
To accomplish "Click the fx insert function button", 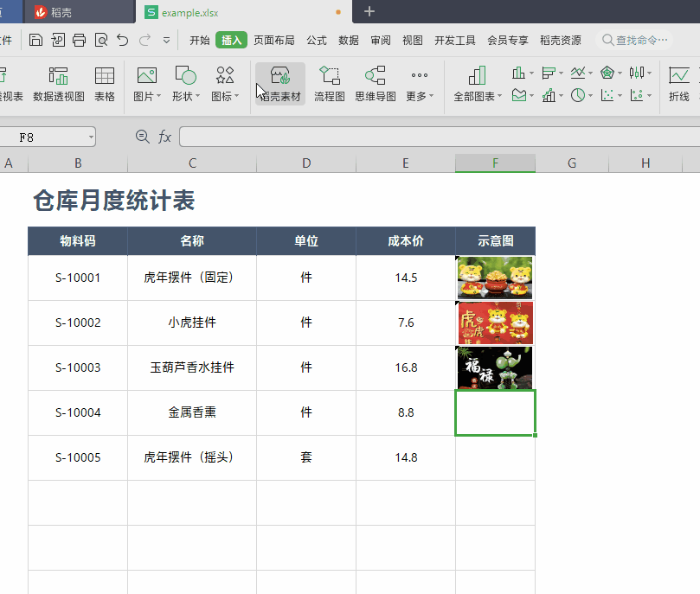I will pos(164,137).
